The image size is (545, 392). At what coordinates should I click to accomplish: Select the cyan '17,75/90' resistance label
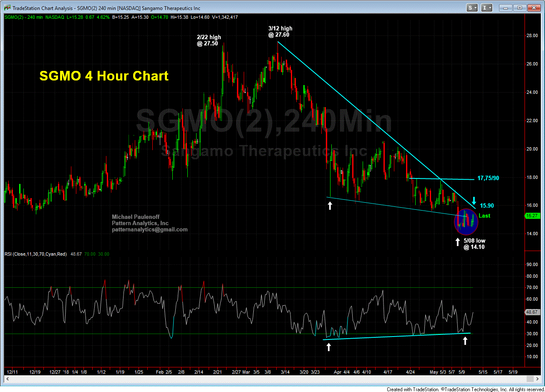tap(488, 178)
